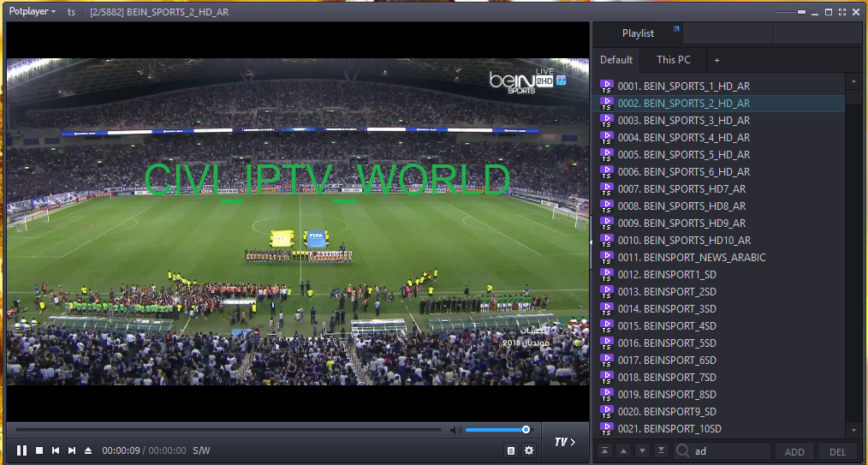The width and height of the screenshot is (868, 465).
Task: Click the eject/open file icon
Action: click(88, 450)
